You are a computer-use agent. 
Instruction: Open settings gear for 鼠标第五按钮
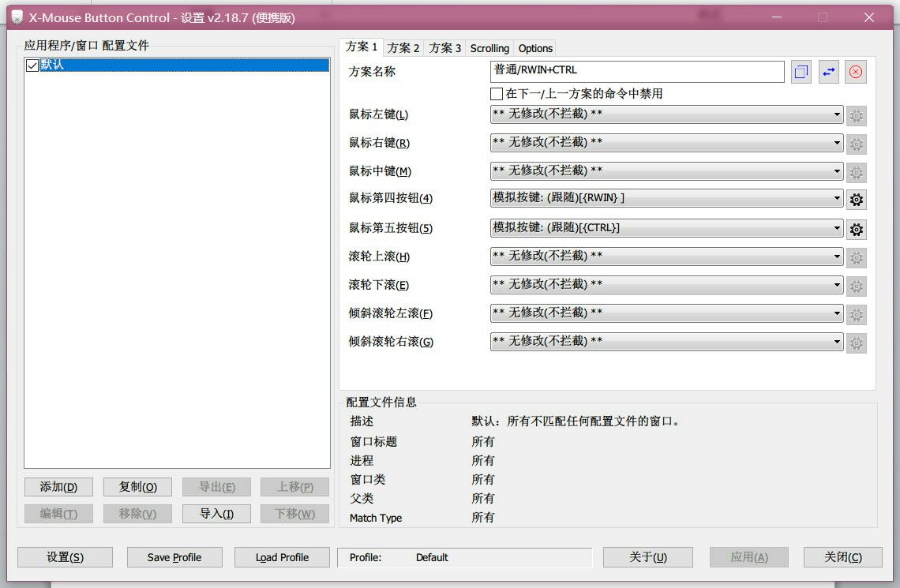(x=856, y=229)
